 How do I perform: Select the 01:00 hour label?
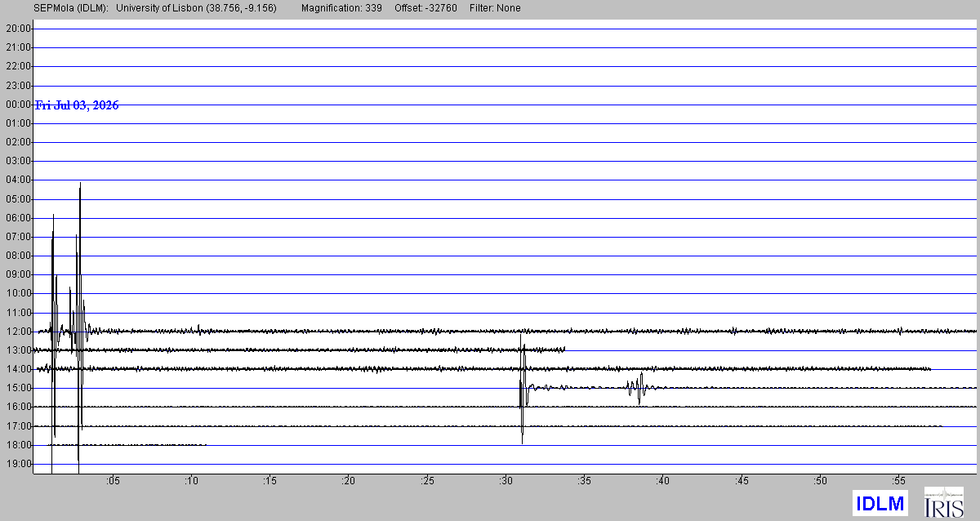(x=18, y=123)
